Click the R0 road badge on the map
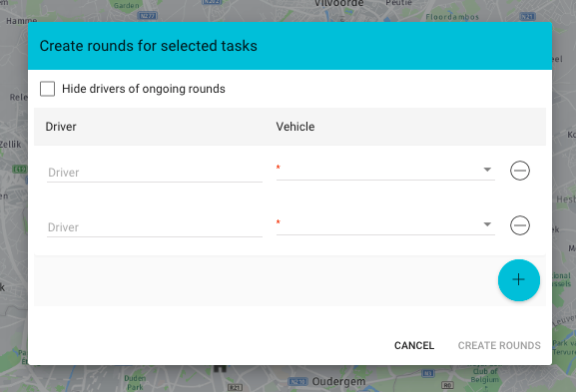The height and width of the screenshot is (392, 576). pyautogui.click(x=447, y=385)
